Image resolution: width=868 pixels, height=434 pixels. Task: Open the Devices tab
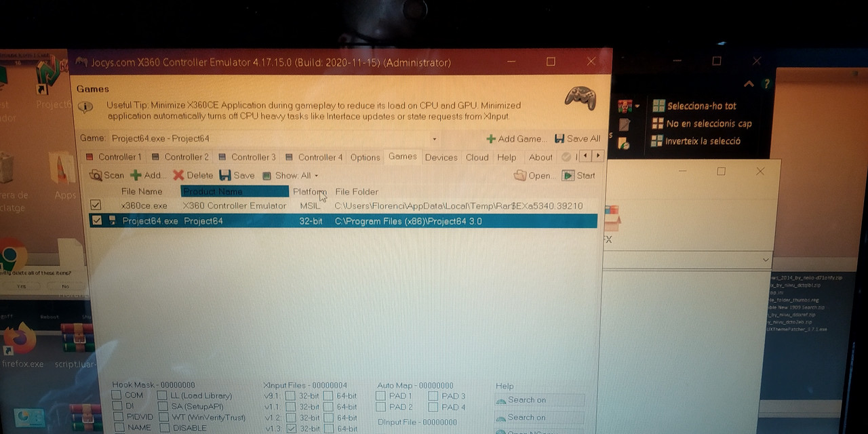point(441,157)
